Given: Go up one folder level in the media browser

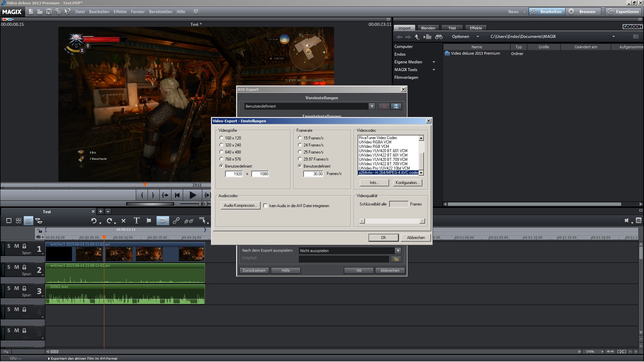Looking at the screenshot, I should coord(417,37).
